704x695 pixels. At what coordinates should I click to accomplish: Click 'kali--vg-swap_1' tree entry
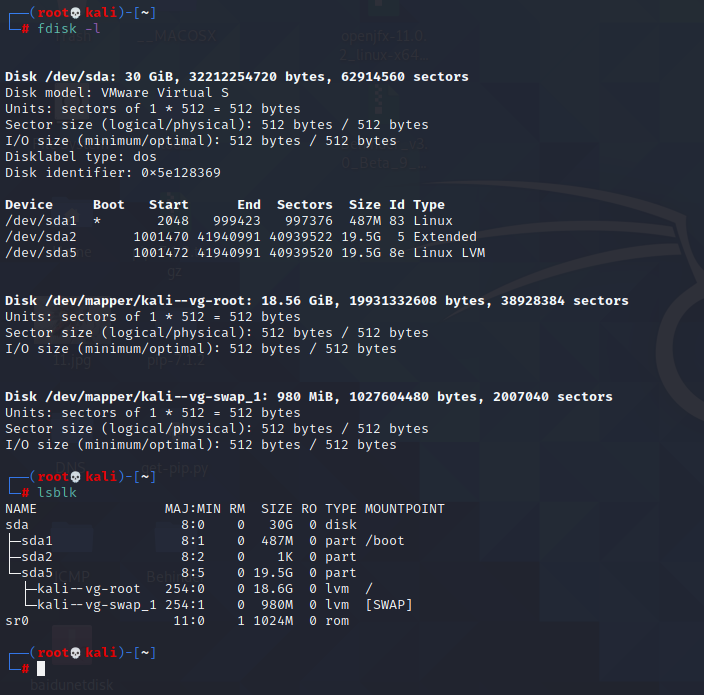pyautogui.click(x=97, y=605)
